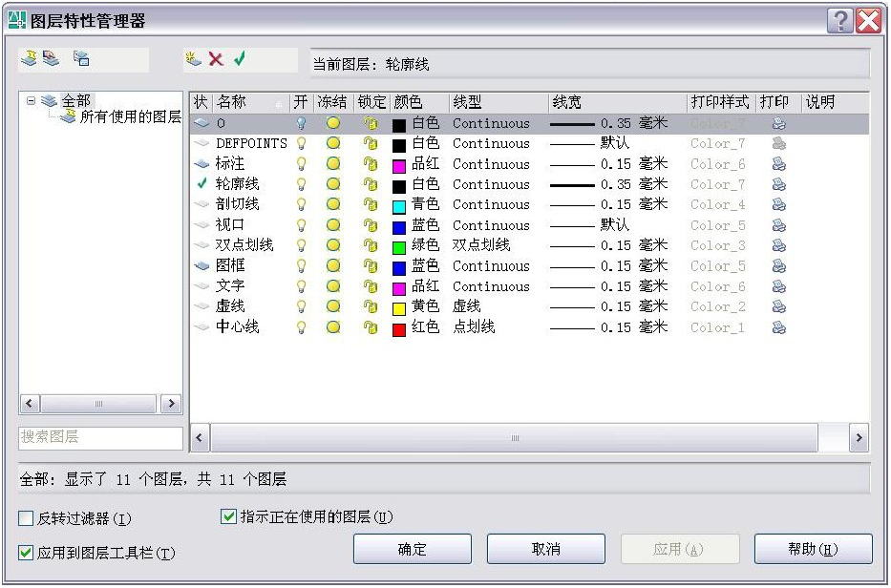891x588 pixels.
Task: Open the 点划线 linetype of 中心线 layer
Action: tap(474, 327)
